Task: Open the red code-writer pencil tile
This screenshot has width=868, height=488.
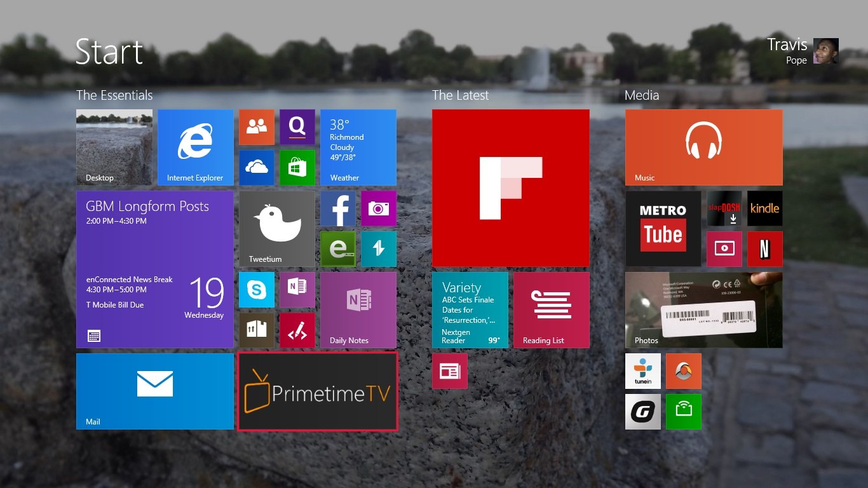Action: tap(297, 330)
